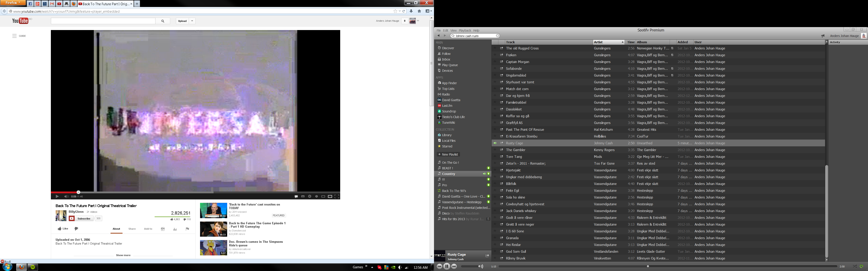This screenshot has width=868, height=271.
Task: Click the YouTube search input box
Action: (x=103, y=21)
